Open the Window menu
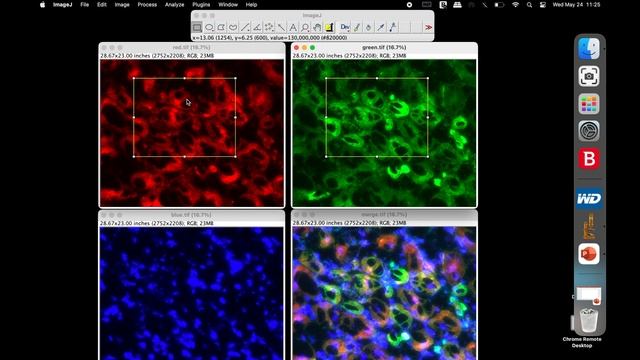The image size is (640, 360). [x=228, y=5]
